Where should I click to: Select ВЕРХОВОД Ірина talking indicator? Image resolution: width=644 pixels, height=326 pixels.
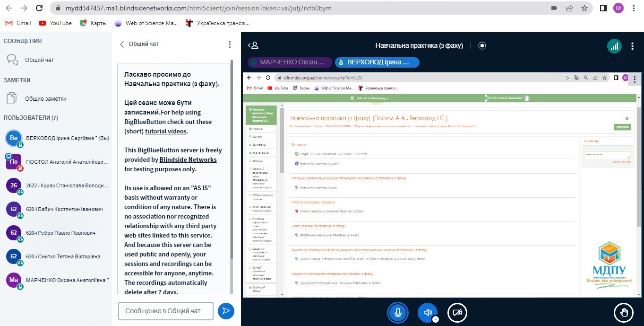pos(377,62)
